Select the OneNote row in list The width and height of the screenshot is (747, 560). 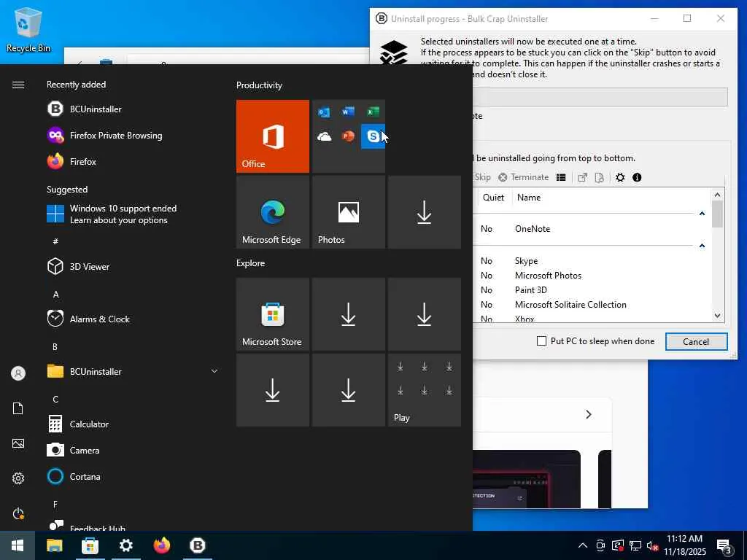[591, 228]
